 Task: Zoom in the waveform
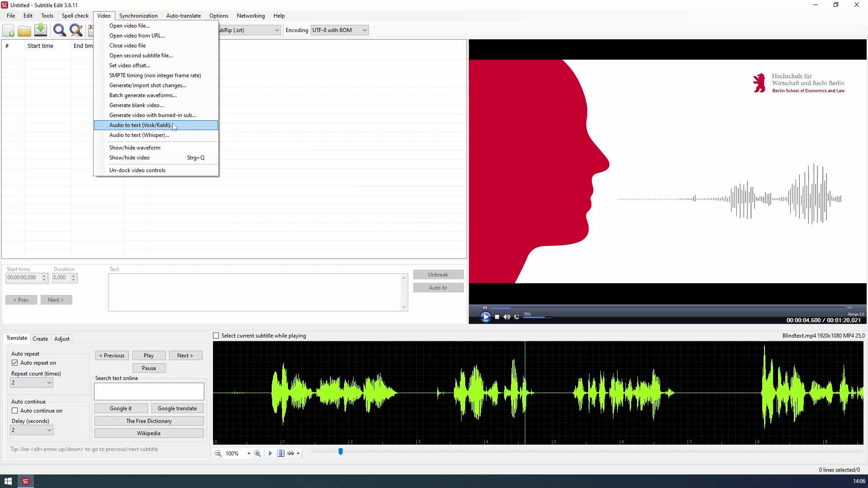(257, 453)
